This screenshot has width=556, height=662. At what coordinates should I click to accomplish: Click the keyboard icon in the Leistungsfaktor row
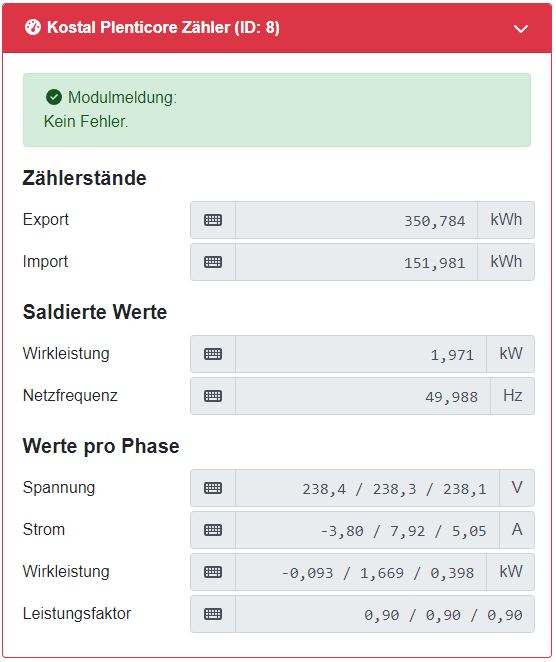click(213, 614)
